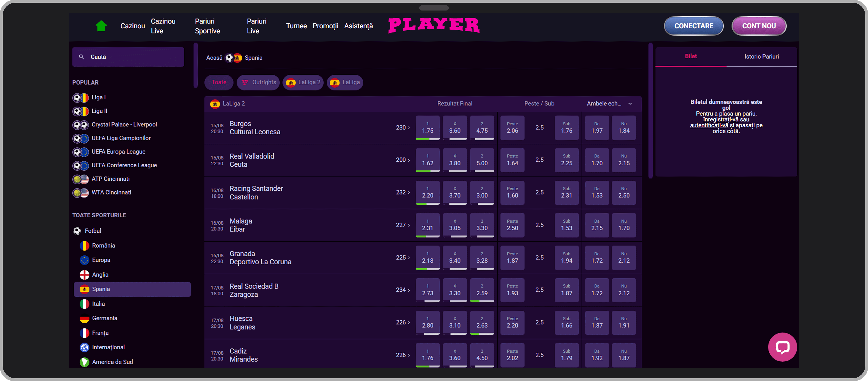Viewport: 868px width, 381px height.
Task: Click the green home icon
Action: tap(101, 26)
